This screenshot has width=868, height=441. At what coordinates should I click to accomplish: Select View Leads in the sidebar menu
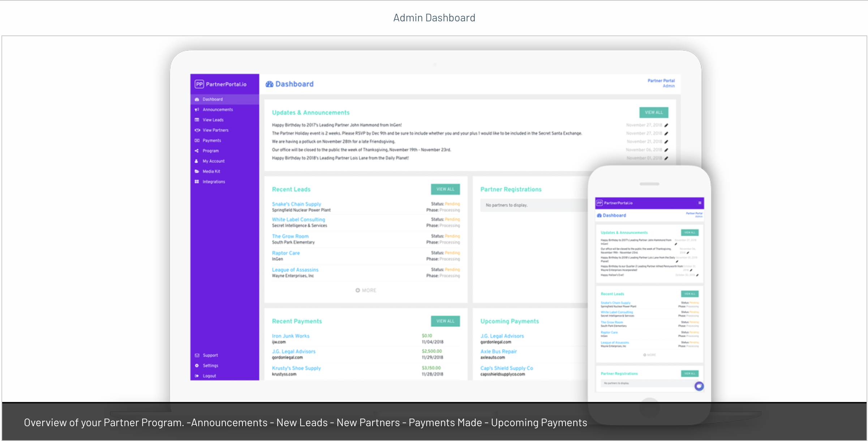pyautogui.click(x=197, y=120)
